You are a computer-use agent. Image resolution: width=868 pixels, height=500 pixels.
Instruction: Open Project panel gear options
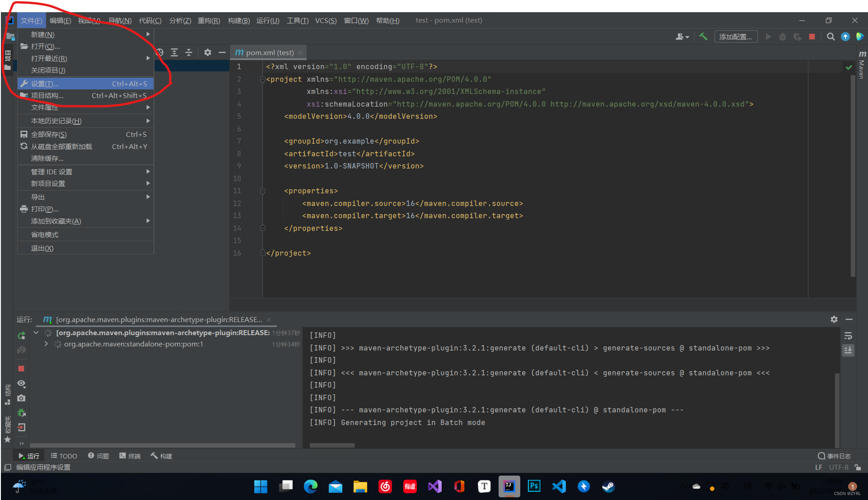pos(207,52)
